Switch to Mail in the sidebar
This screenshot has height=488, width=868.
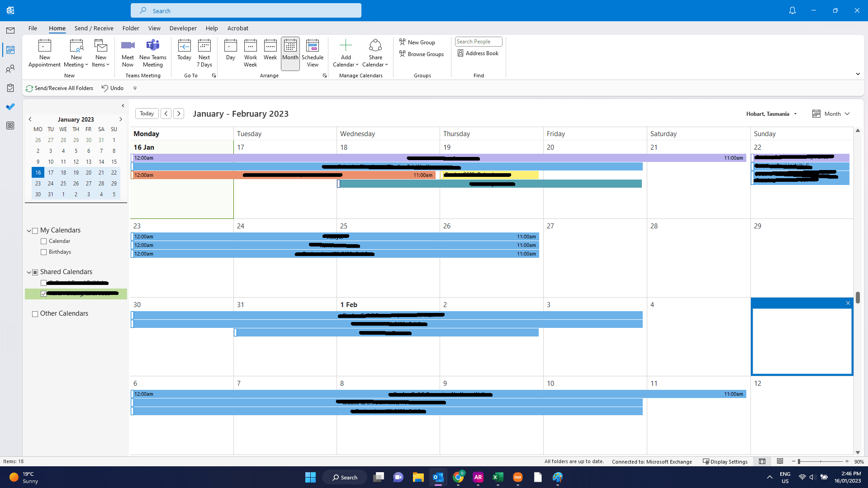coord(10,30)
